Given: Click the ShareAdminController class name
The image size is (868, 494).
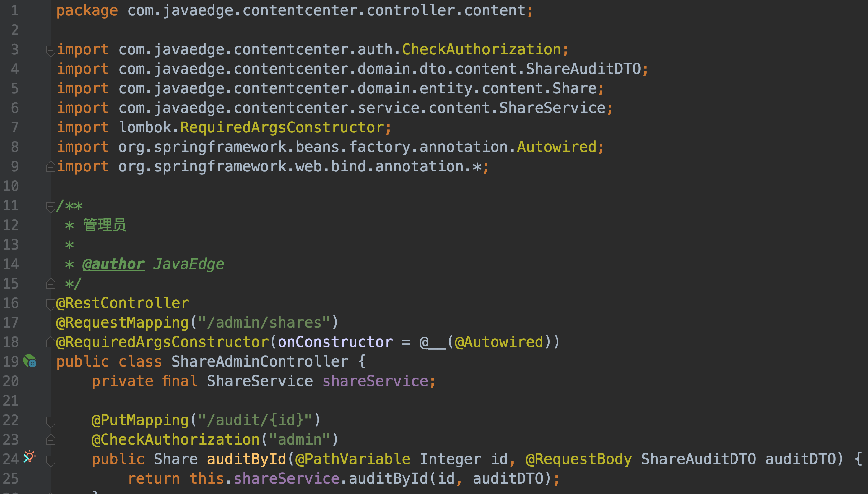Looking at the screenshot, I should (x=260, y=362).
